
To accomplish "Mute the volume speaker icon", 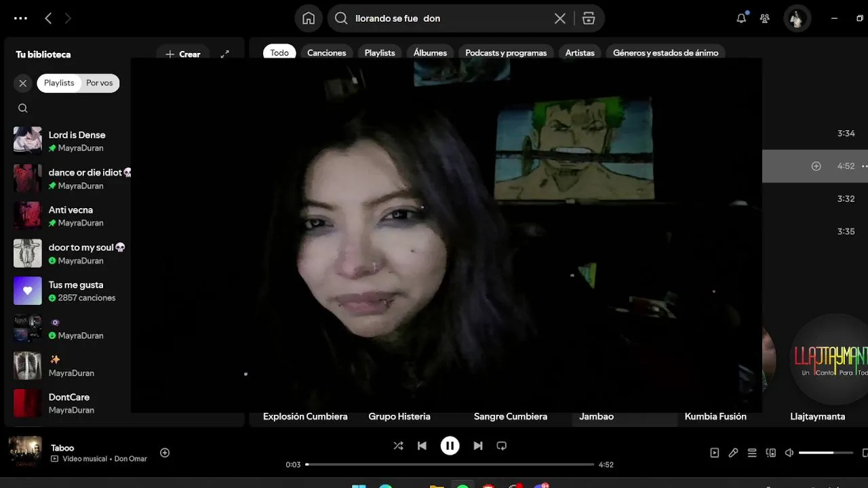I will pos(789,453).
